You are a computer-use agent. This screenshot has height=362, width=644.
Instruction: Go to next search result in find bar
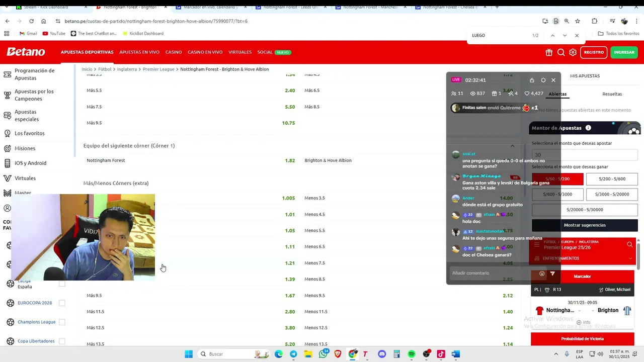pos(565,35)
